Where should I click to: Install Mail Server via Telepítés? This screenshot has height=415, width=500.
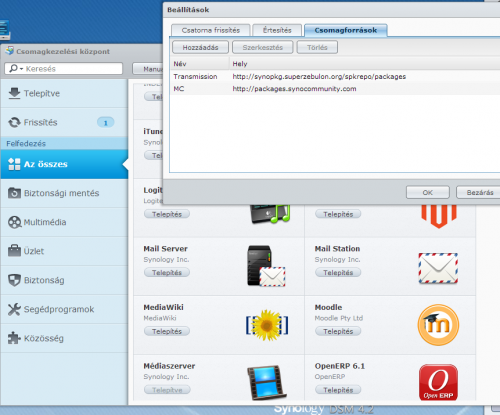[167, 273]
